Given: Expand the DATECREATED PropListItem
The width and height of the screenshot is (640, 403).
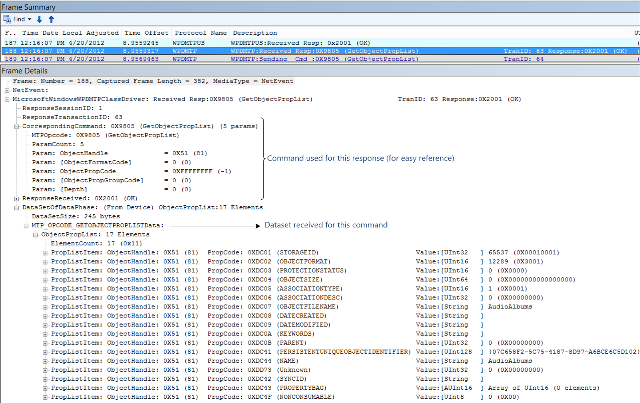Looking at the screenshot, I should pos(45,316).
